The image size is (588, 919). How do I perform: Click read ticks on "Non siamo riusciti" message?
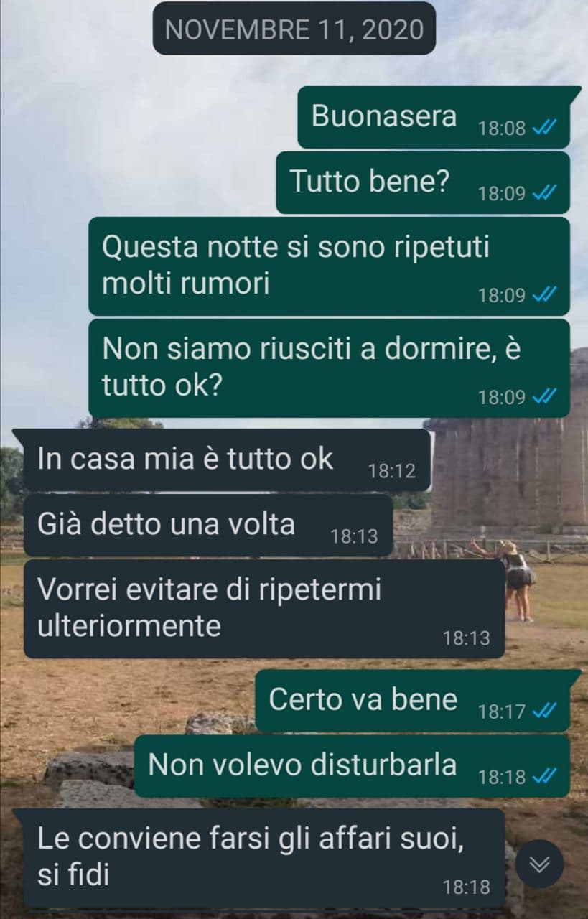click(x=545, y=396)
